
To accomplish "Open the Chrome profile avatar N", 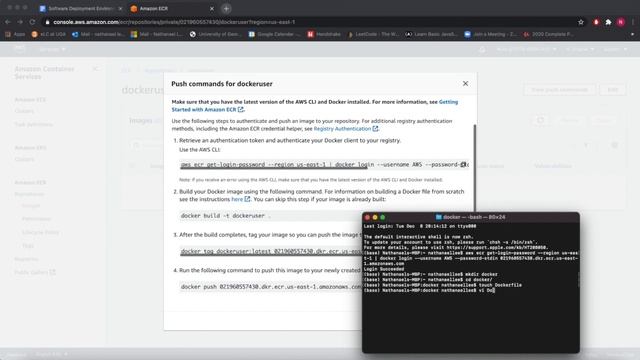I will (x=621, y=22).
